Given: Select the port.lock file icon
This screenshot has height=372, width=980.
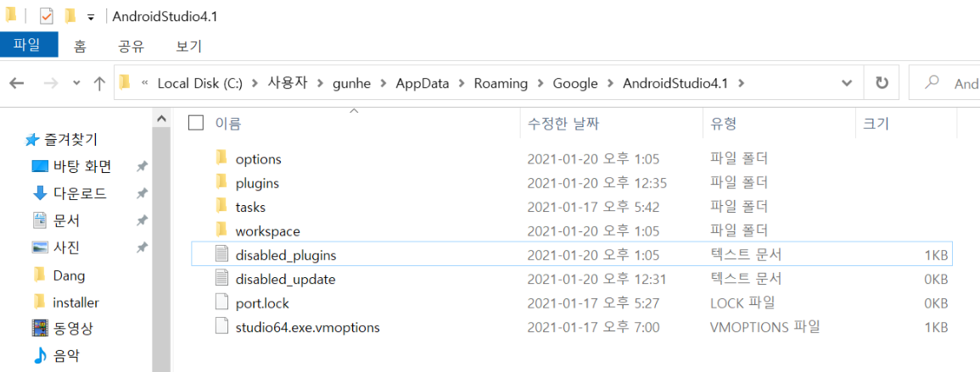Looking at the screenshot, I should (x=221, y=303).
